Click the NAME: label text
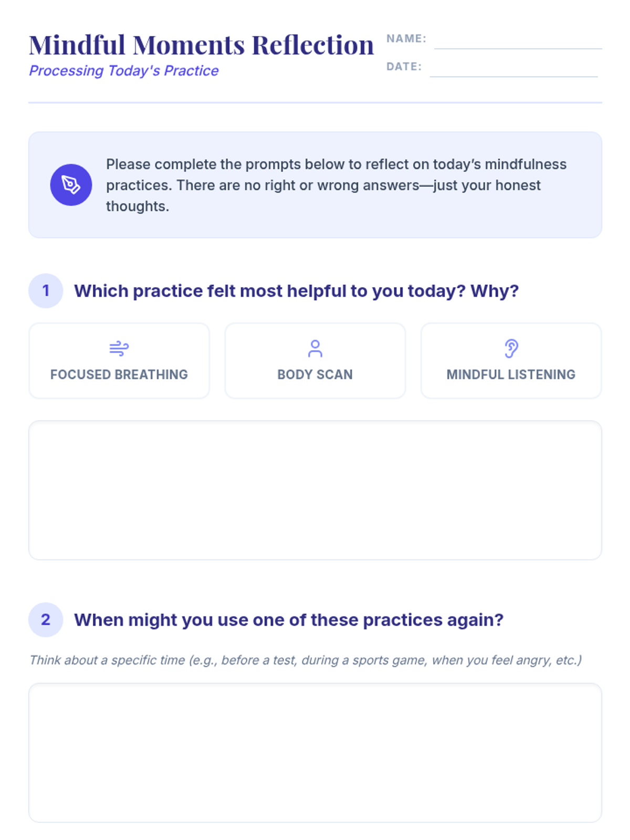The image size is (630, 840). tap(406, 38)
